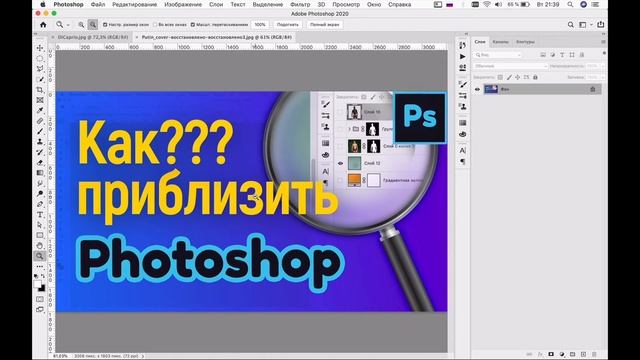The height and width of the screenshot is (360, 640).
Task: Select the Eraser tool
Action: click(40, 162)
